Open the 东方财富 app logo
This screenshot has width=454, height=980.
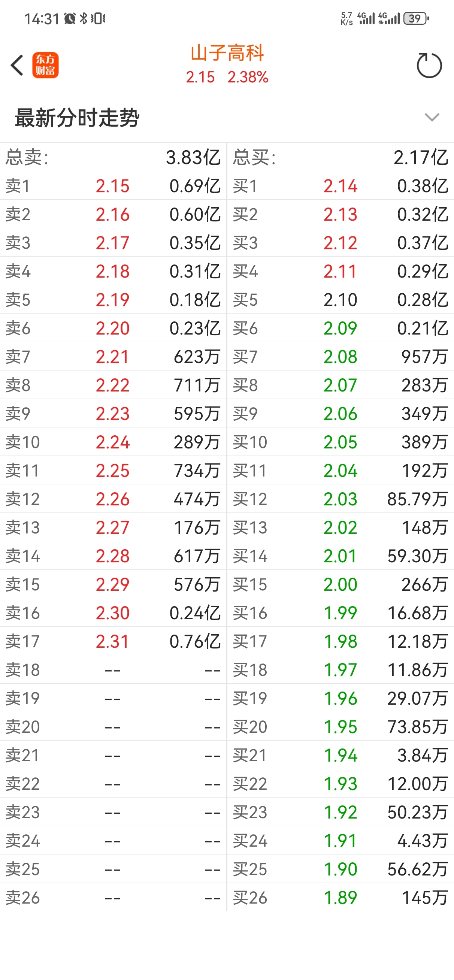(x=45, y=65)
